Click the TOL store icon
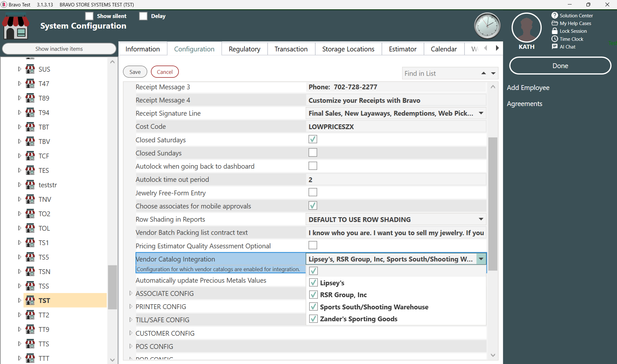Viewport: 617px width, 364px height. pos(30,228)
